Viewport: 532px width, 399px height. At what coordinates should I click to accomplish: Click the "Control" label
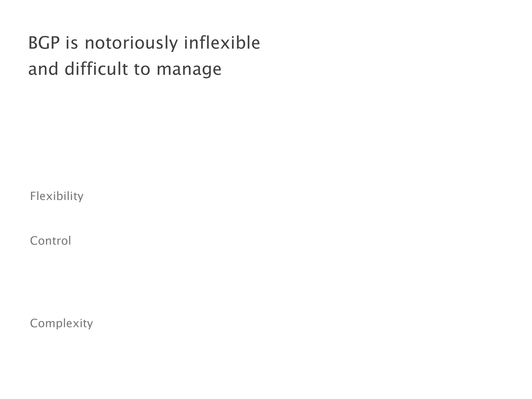point(51,241)
